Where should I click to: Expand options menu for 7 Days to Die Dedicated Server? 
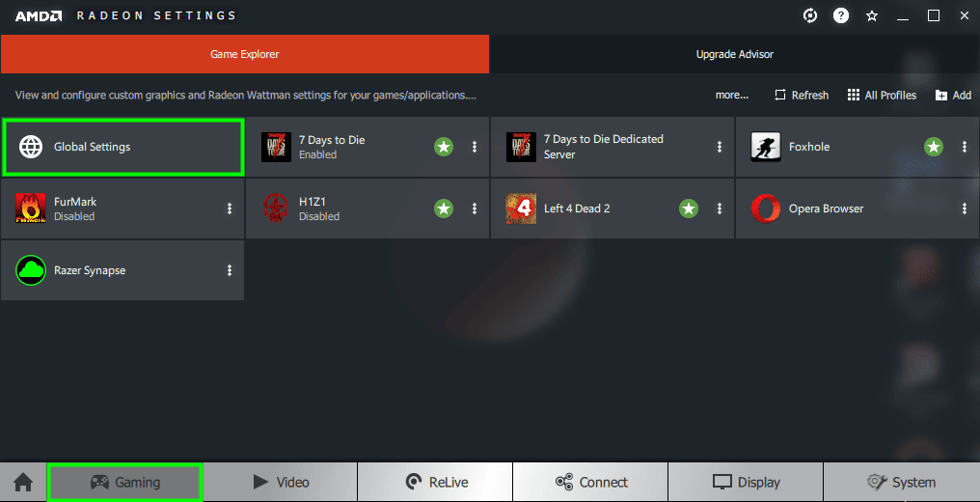(x=720, y=147)
